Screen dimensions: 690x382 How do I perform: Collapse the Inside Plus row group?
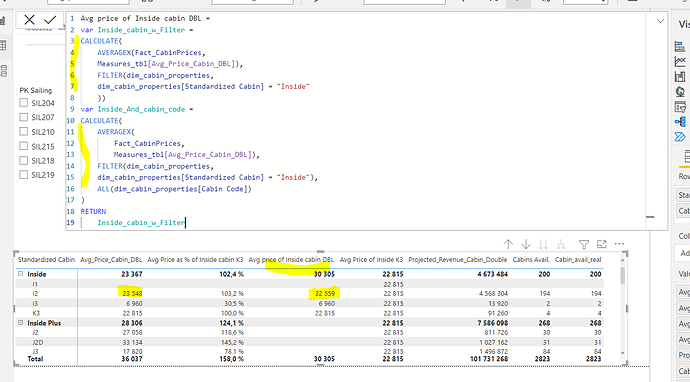(x=21, y=323)
